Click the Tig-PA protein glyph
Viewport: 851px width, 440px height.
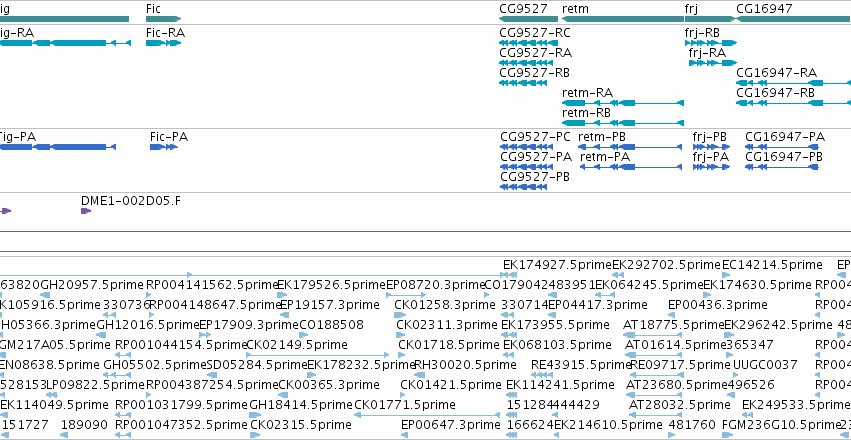[x=58, y=147]
